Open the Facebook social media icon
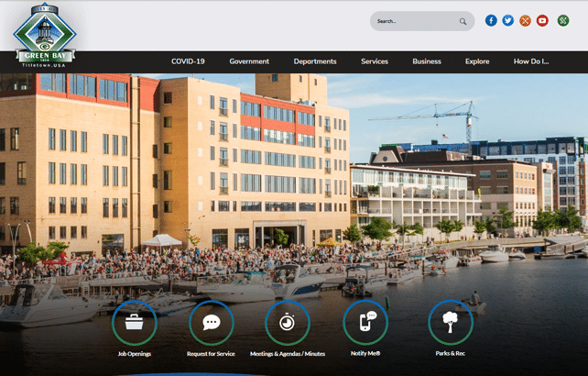Screen dimensions: 588x376 491,20
